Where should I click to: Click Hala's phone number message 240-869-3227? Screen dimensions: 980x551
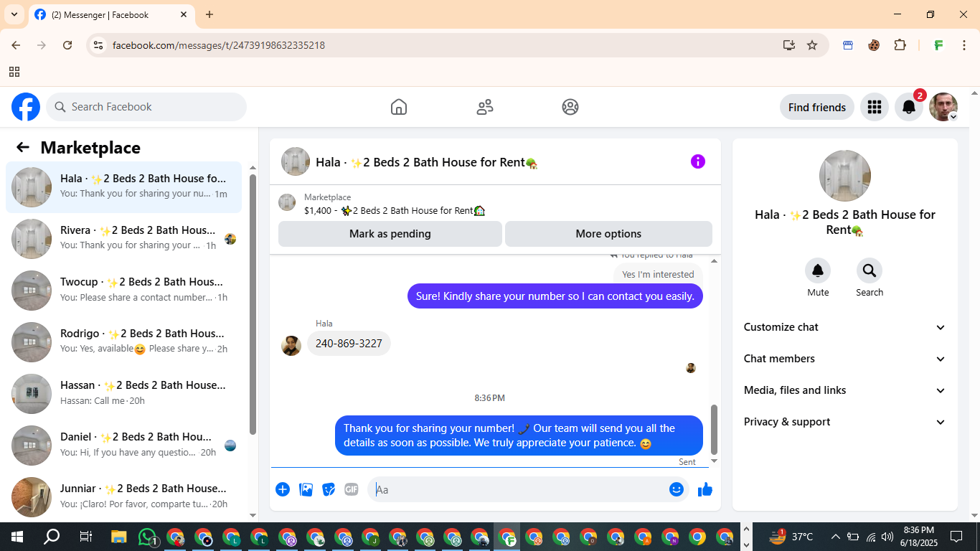349,343
